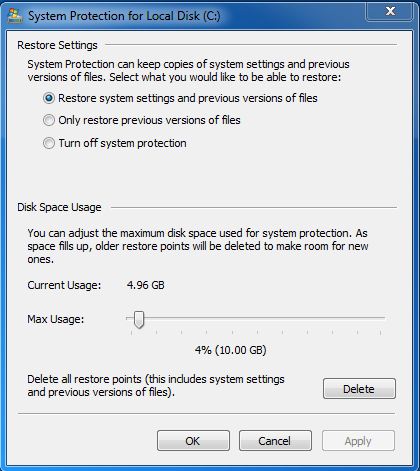Viewport: 420px width, 471px height.
Task: Click the Max Usage slider thumb
Action: pyautogui.click(x=139, y=319)
